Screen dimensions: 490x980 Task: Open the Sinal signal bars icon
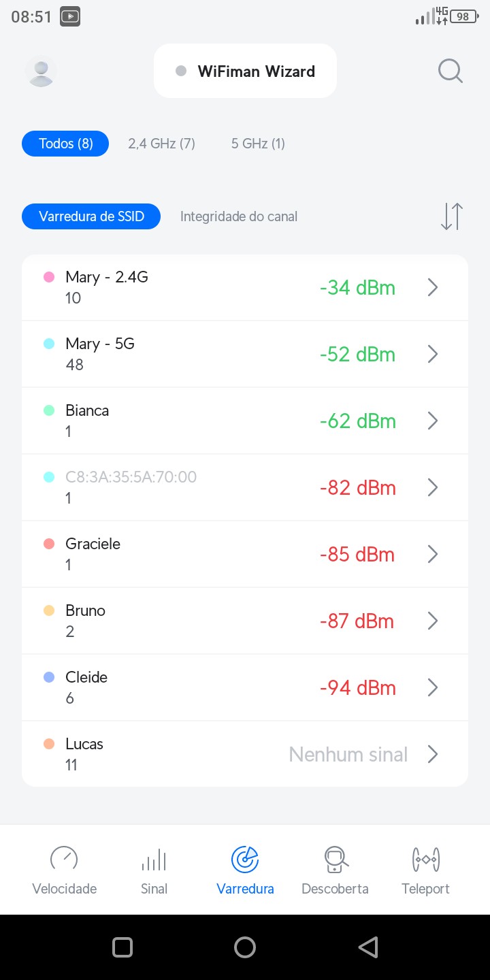tap(154, 860)
